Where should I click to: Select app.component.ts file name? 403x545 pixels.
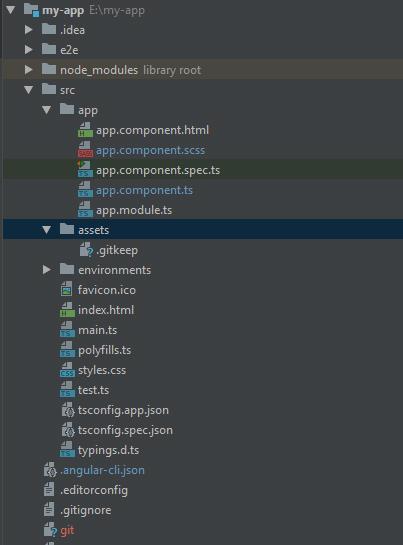pos(144,190)
